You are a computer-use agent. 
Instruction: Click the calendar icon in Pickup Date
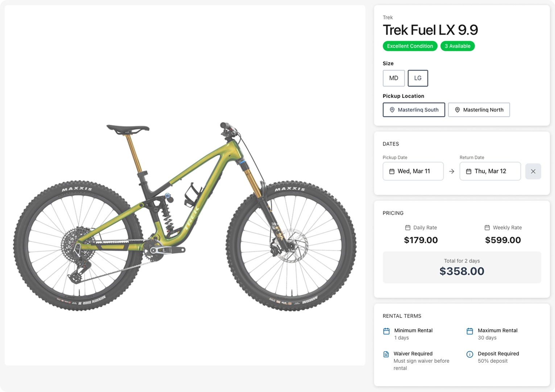[392, 171]
